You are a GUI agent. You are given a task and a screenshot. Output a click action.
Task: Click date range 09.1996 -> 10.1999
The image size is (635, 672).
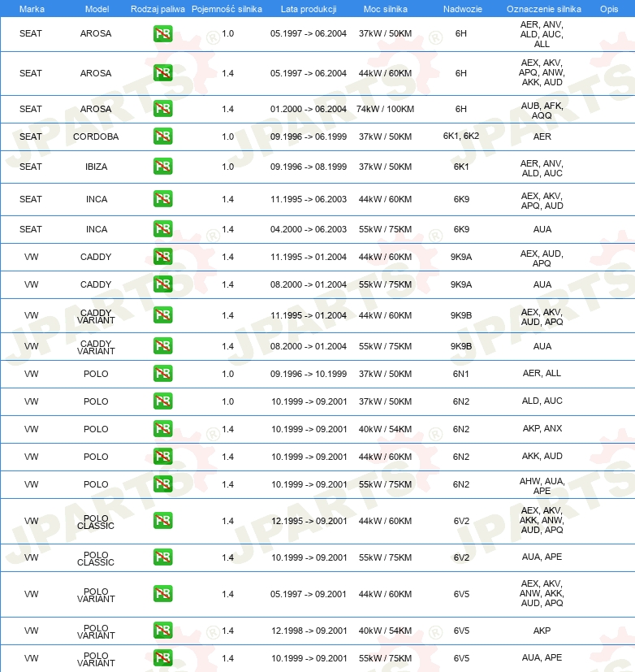click(309, 374)
